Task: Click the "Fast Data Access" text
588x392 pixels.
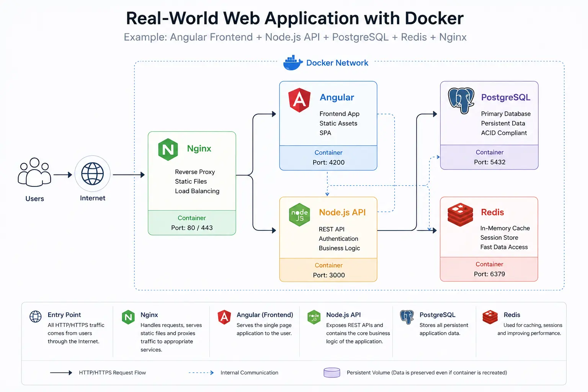Action: (504, 247)
